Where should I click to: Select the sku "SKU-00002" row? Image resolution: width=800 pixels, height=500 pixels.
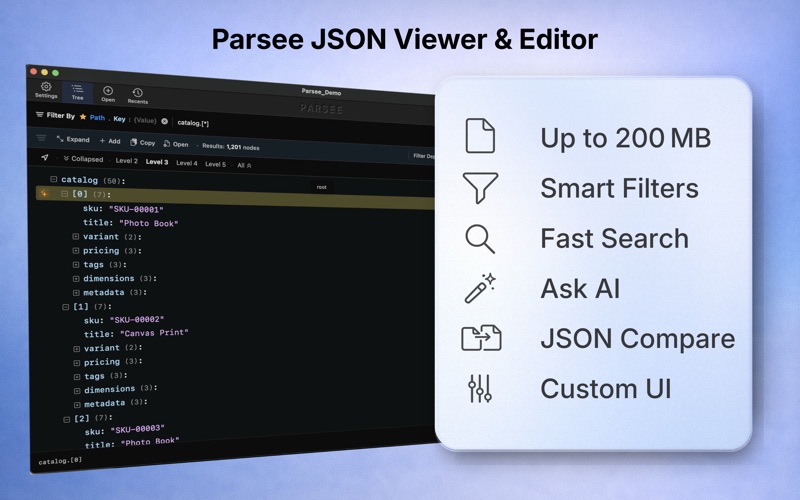(x=124, y=320)
